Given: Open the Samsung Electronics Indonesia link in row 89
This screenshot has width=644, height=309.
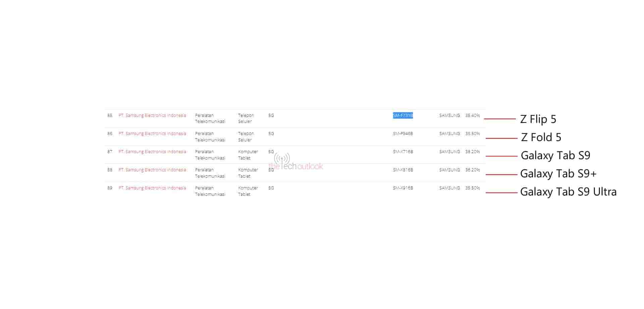Looking at the screenshot, I should (x=152, y=188).
